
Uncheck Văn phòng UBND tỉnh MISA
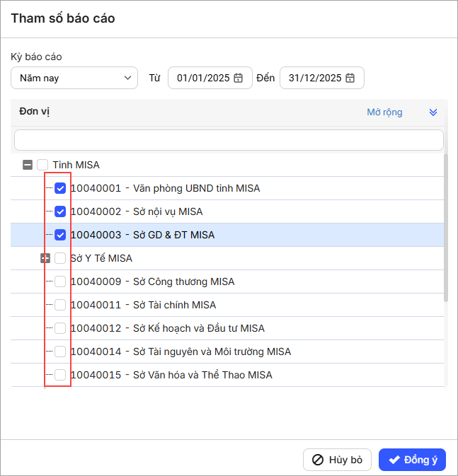(60, 188)
